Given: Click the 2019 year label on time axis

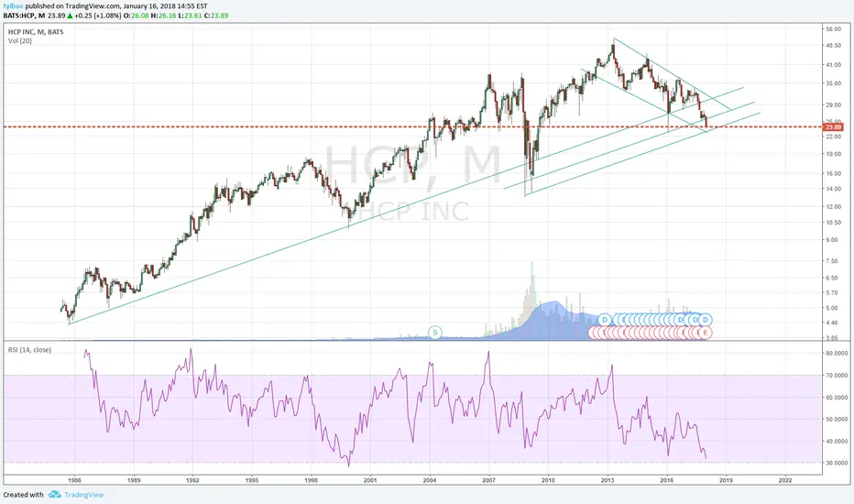Looking at the screenshot, I should (x=726, y=480).
